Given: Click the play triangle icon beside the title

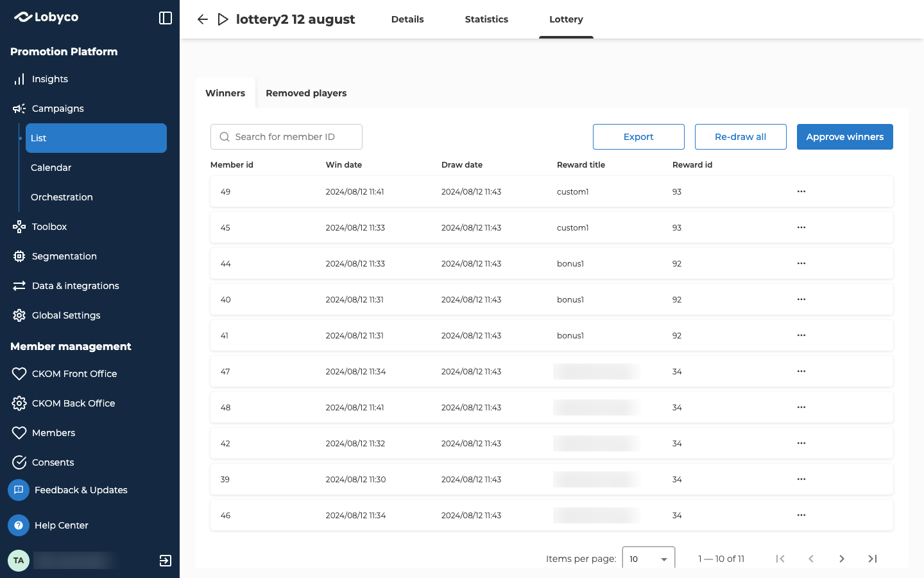Looking at the screenshot, I should point(223,19).
